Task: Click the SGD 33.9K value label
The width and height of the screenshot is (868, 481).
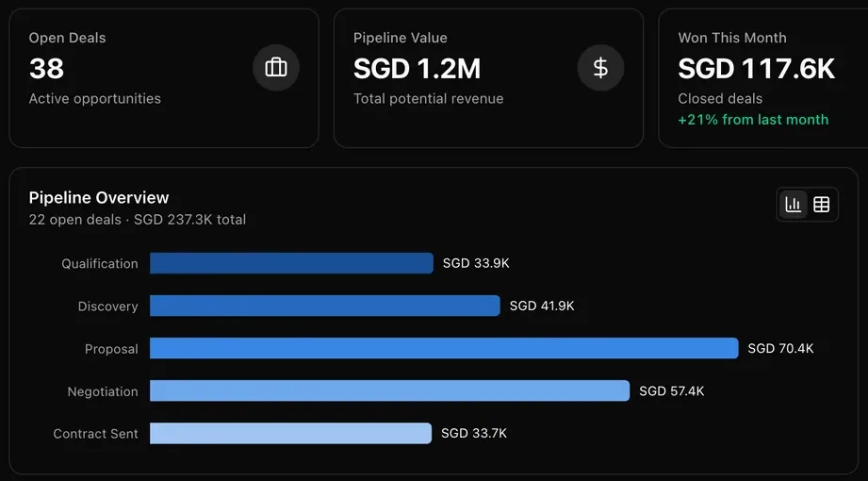Action: (476, 263)
